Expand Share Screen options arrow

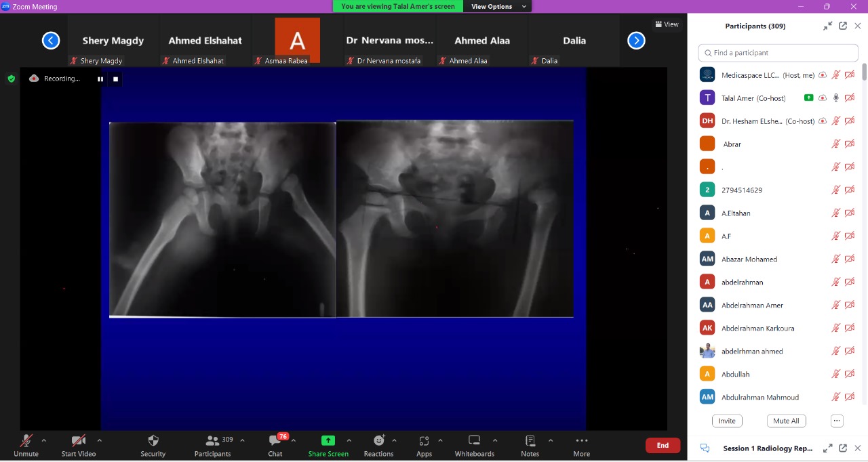click(x=349, y=440)
